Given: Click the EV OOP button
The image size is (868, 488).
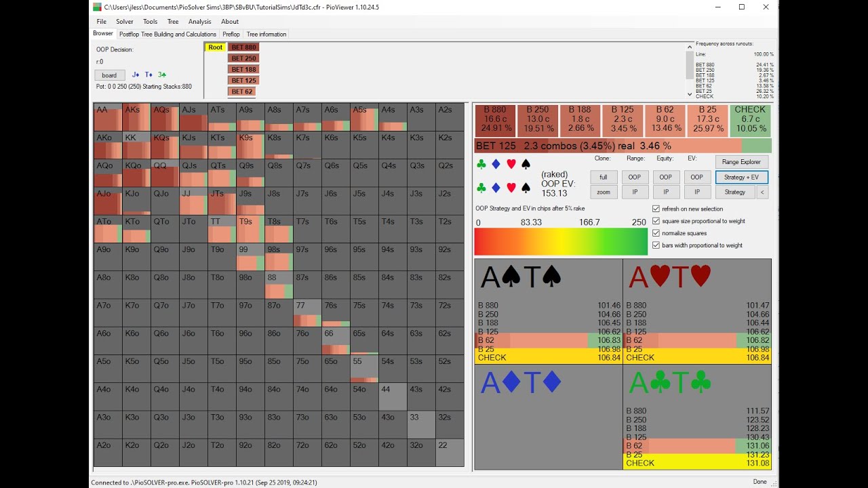Looking at the screenshot, I should point(697,177).
